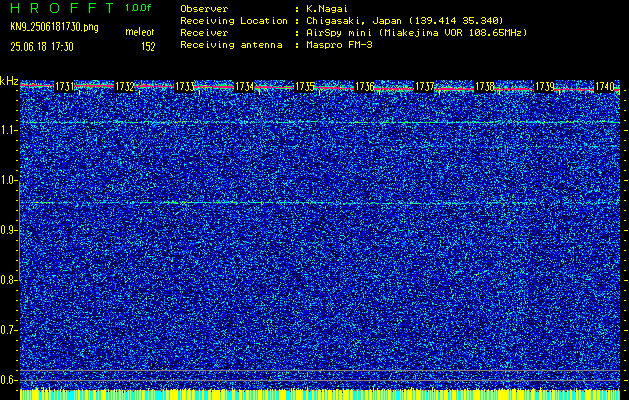Click the Observer label
This screenshot has width=629, height=400.
point(204,9)
